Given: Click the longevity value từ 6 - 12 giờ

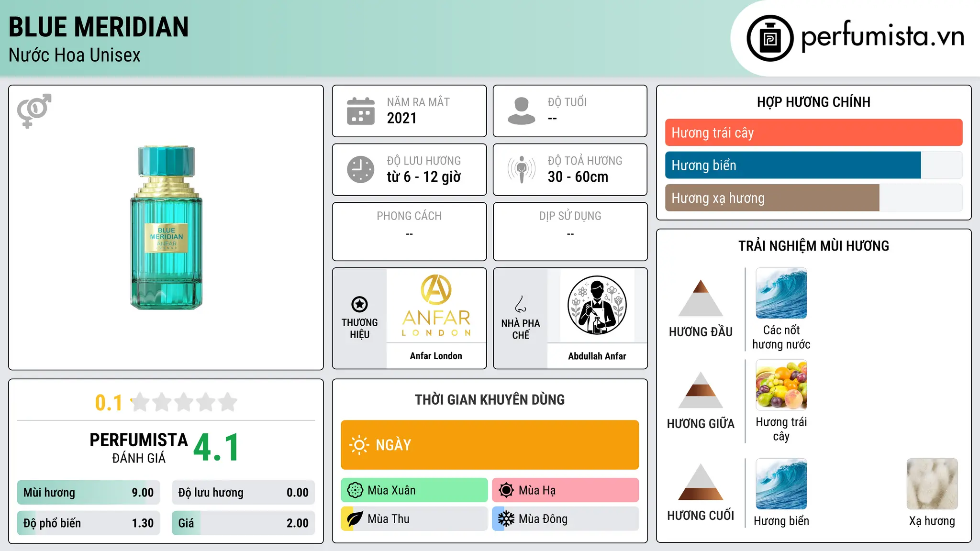Looking at the screenshot, I should 424,177.
